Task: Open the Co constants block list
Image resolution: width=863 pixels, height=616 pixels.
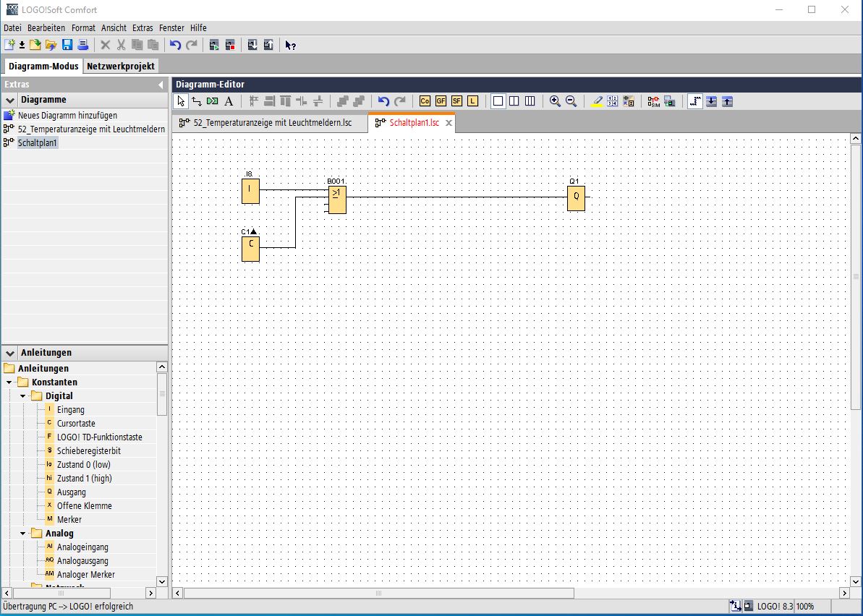Action: coord(425,101)
